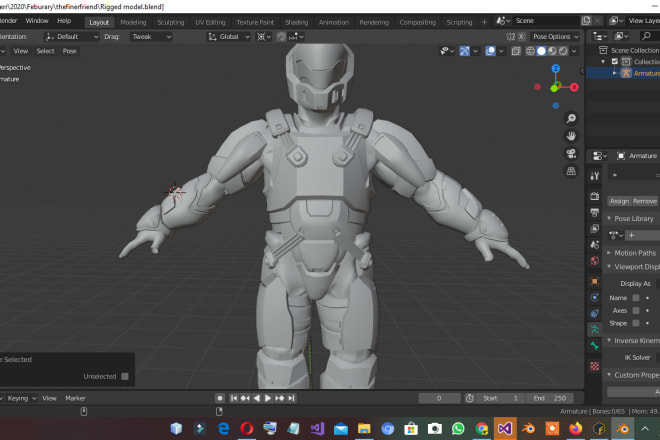Select the pan view hand icon
660x440 pixels.
pyautogui.click(x=571, y=136)
